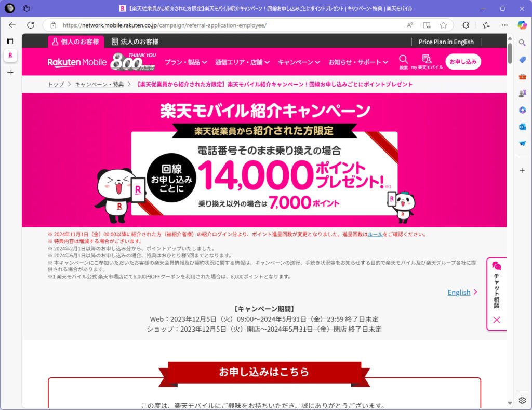Open sidebar Shopping tag icon

(x=522, y=60)
